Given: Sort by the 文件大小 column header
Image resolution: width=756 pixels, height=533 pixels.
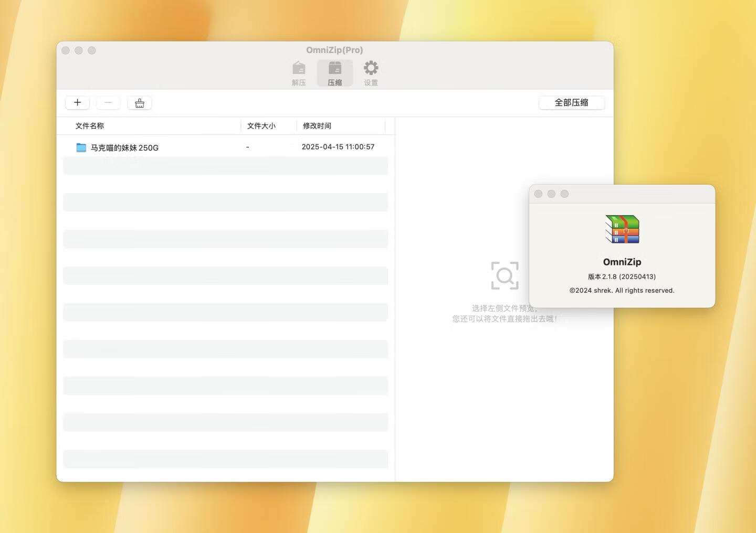Looking at the screenshot, I should coord(261,126).
